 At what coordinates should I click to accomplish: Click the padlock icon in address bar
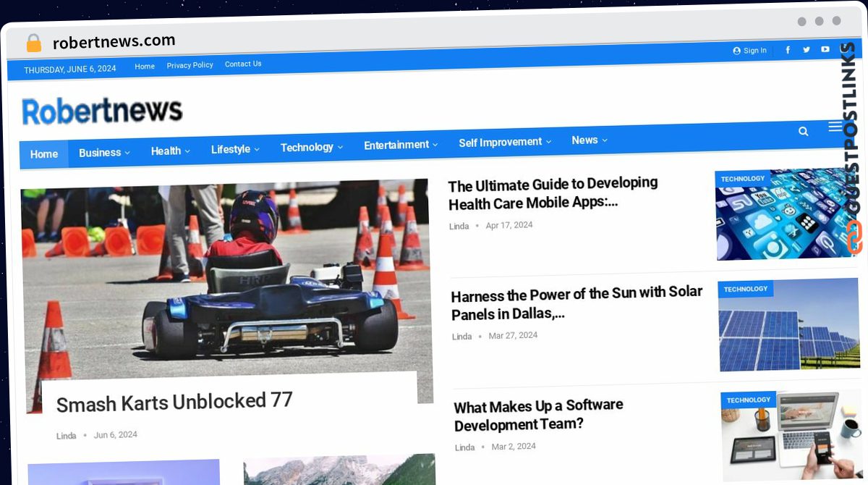33,43
